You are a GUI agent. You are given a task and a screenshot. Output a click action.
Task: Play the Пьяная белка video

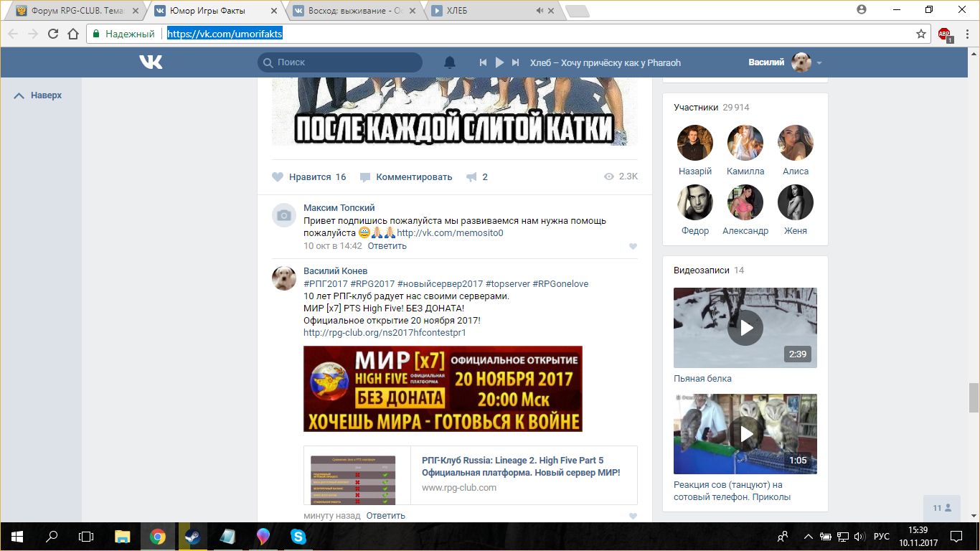745,328
